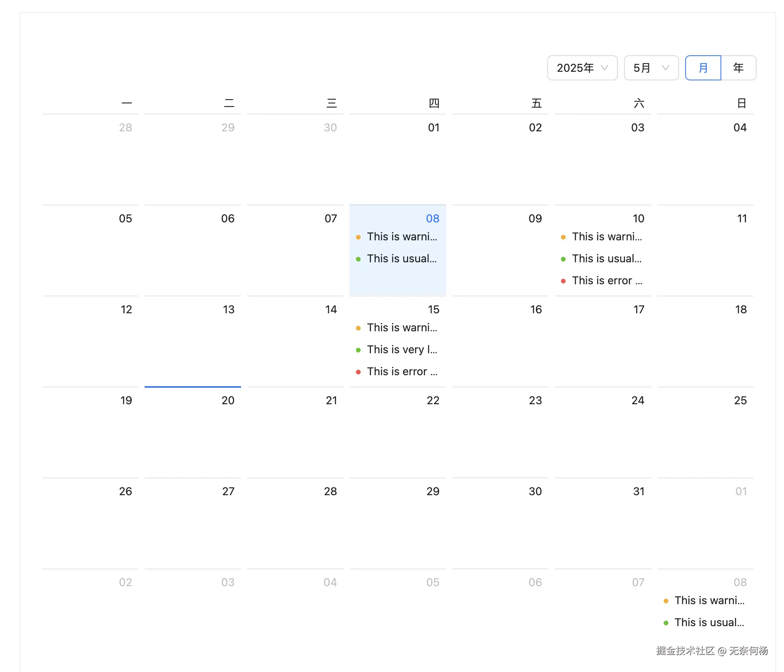The height and width of the screenshot is (672, 784).
Task: Open 'This is error' event on 15
Action: [x=402, y=371]
